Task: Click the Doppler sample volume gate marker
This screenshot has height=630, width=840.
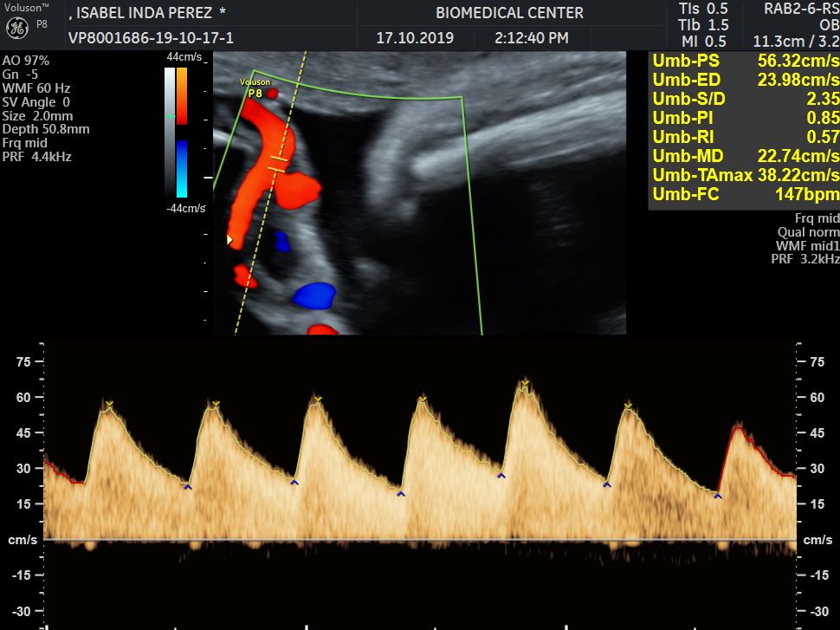Action: click(277, 164)
